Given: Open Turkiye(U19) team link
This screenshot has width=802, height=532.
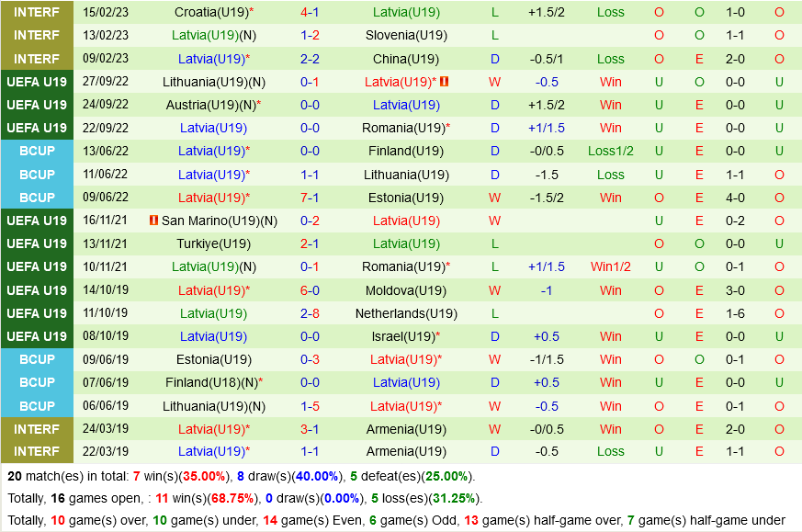Looking at the screenshot, I should point(214,243).
